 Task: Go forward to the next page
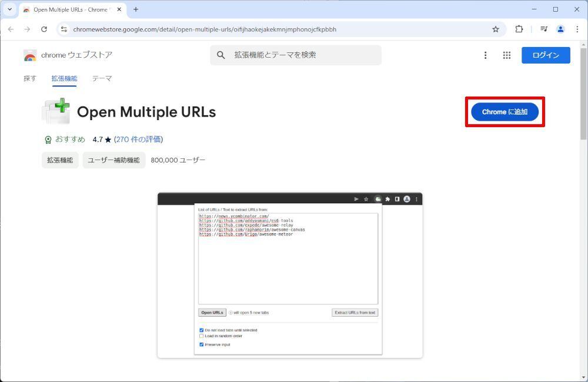28,29
